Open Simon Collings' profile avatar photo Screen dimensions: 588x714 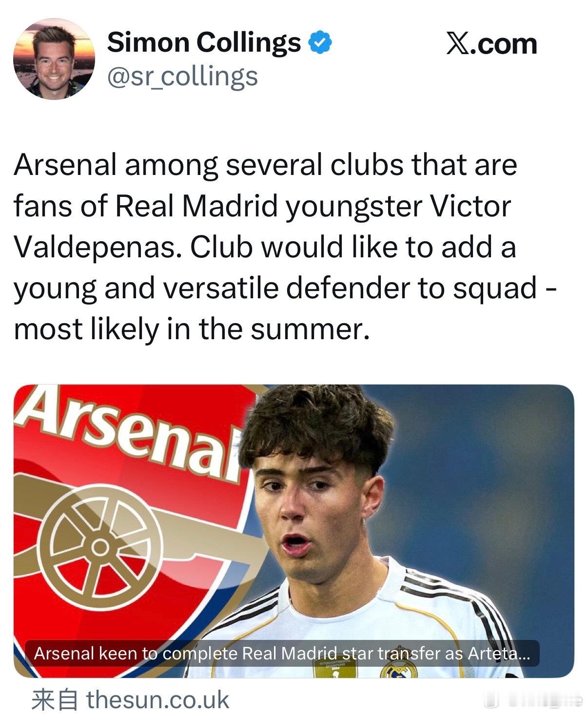pos(54,58)
